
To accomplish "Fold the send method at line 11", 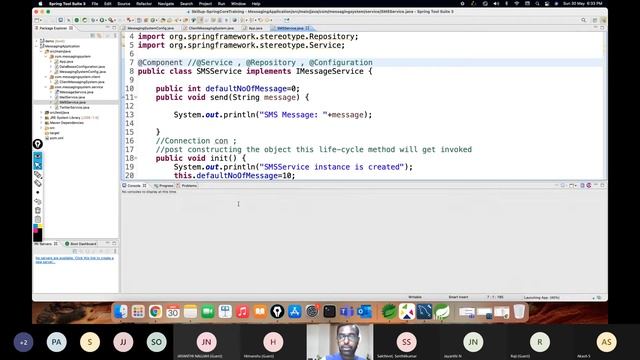I will [x=136, y=98].
